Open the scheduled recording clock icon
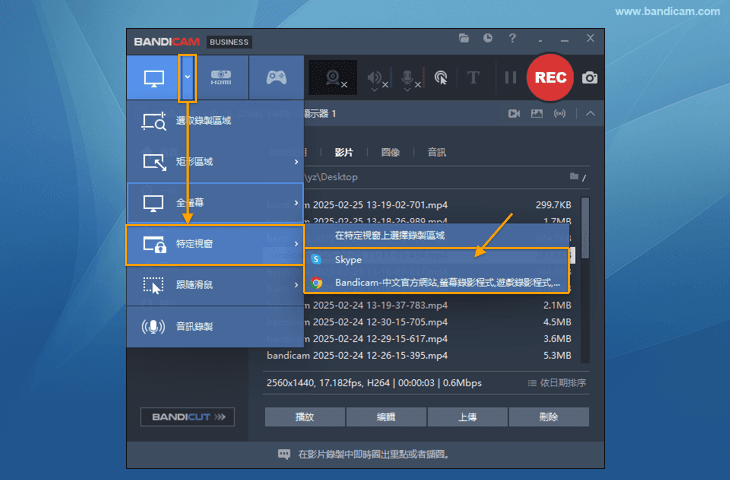This screenshot has height=480, width=730. tap(488, 38)
